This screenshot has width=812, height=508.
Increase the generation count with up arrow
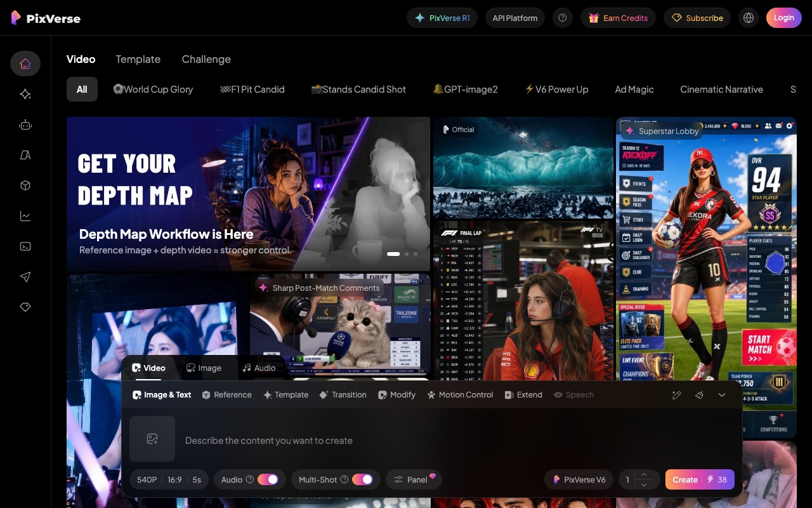(644, 474)
